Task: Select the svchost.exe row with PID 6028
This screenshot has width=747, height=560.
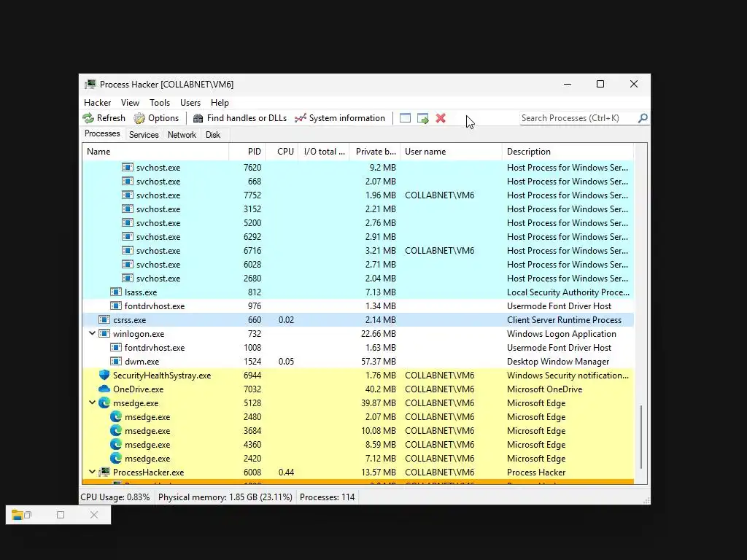Action: (358, 264)
